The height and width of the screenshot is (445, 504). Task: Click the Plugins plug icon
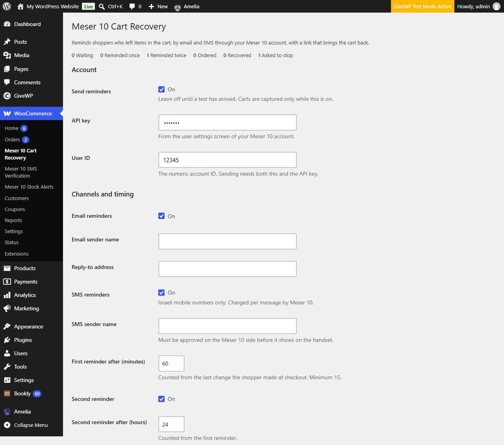[7, 340]
